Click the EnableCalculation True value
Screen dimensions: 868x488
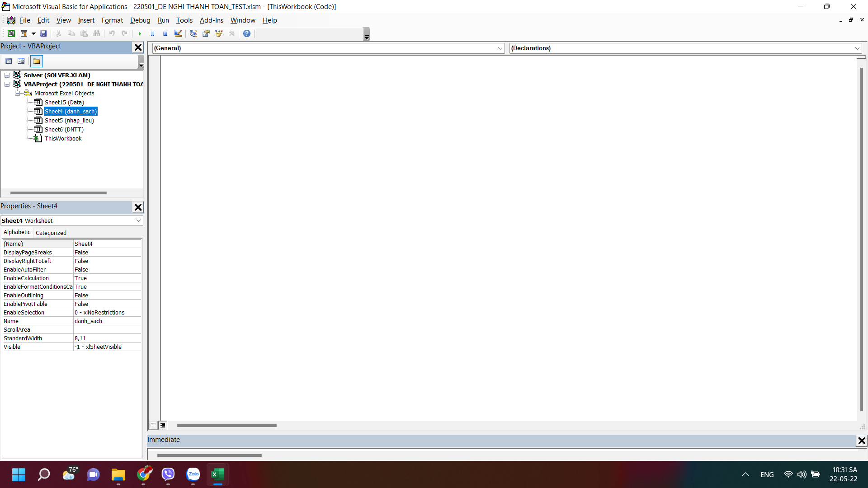coord(108,278)
